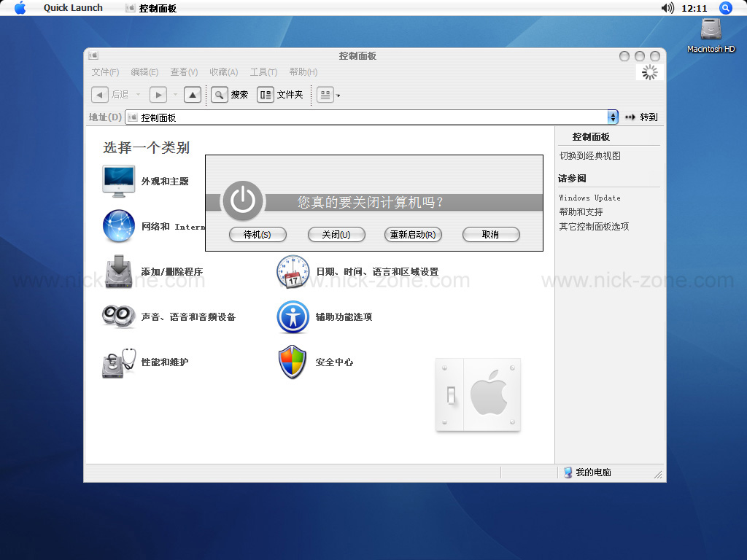
Task: Click the 添加/删除程序 link text
Action: (172, 271)
